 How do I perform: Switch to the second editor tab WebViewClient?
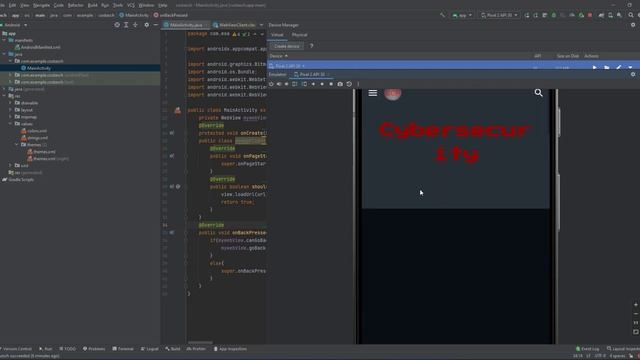tap(234, 25)
